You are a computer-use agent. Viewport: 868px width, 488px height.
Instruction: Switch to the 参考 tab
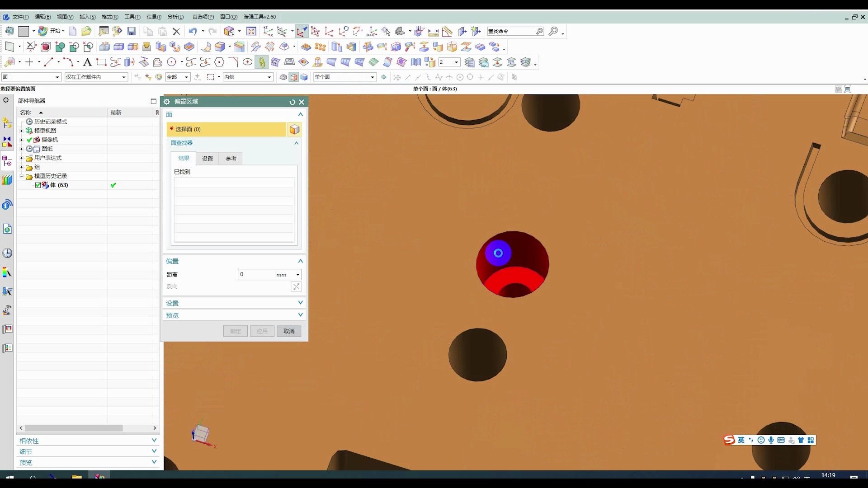point(231,159)
